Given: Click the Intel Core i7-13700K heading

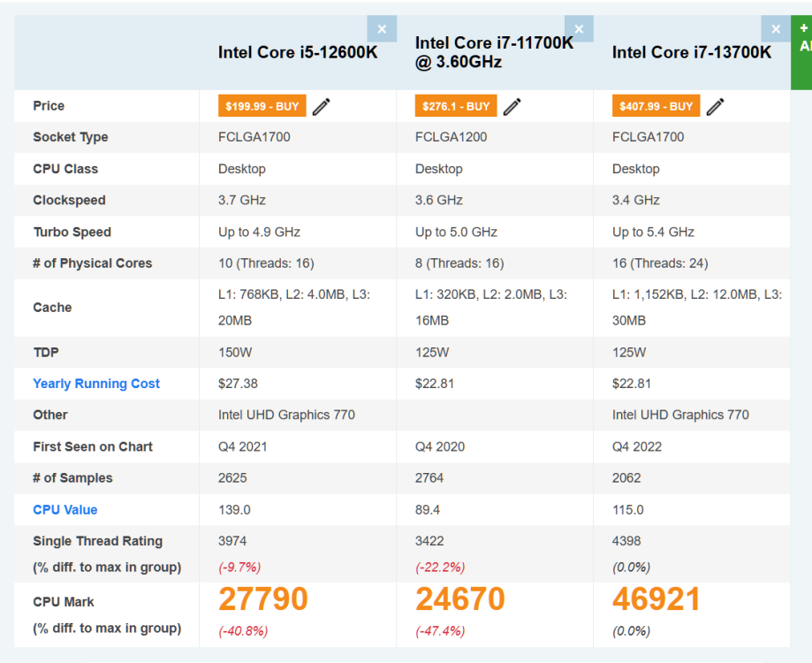Looking at the screenshot, I should coord(692,53).
